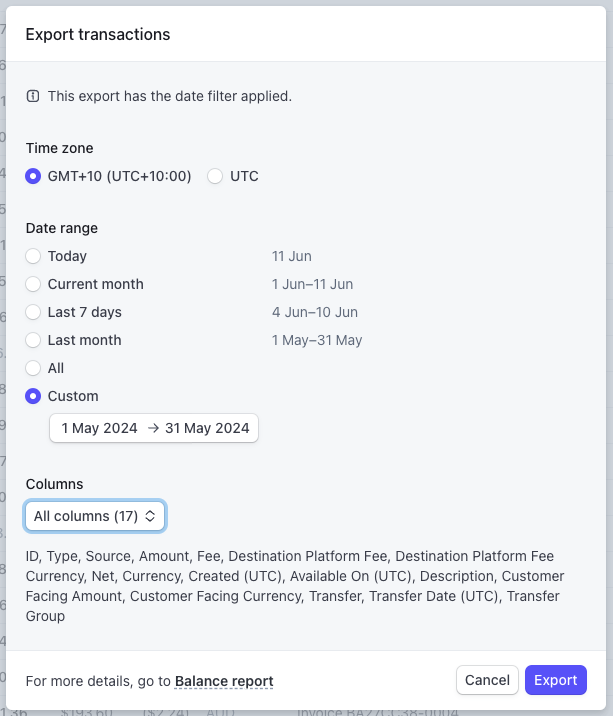Click the arrow between the custom dates
Screen dimensions: 613x716
pyautogui.click(x=153, y=428)
